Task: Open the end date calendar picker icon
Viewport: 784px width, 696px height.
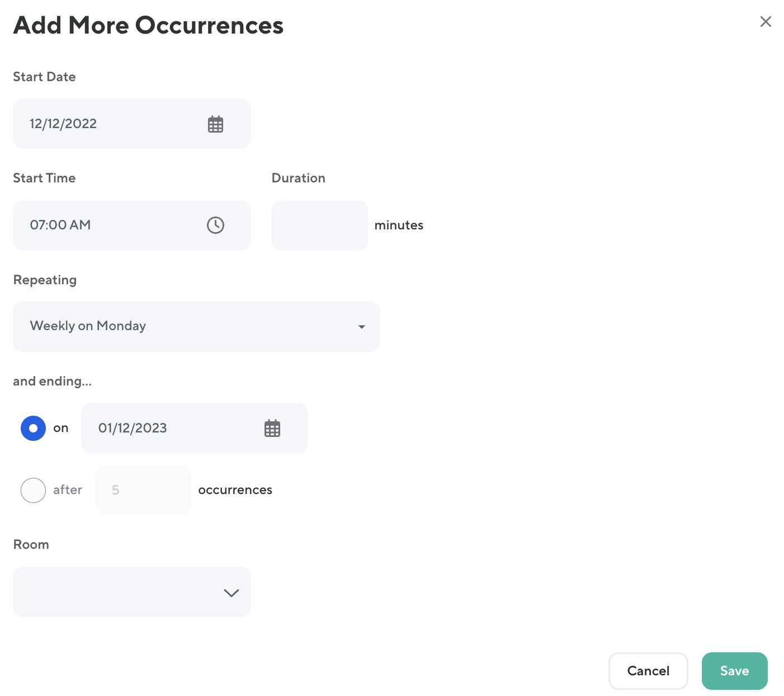Action: (x=272, y=429)
